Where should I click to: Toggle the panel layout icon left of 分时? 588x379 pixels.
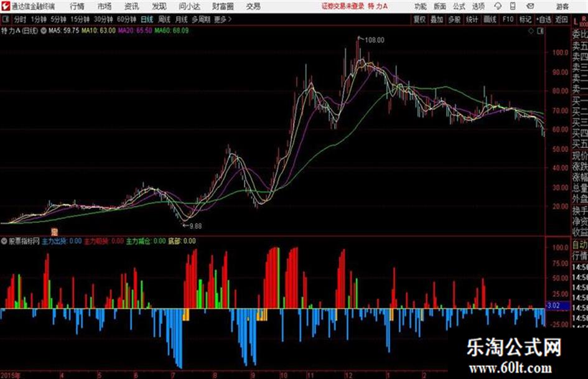tap(5, 19)
